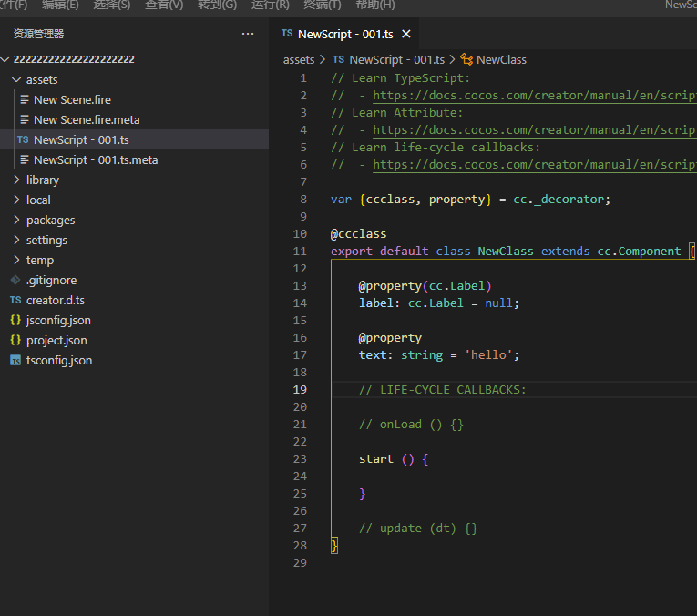Screen dimensions: 697x616
Task: Open the 运行(R) menu
Action: tap(270, 5)
